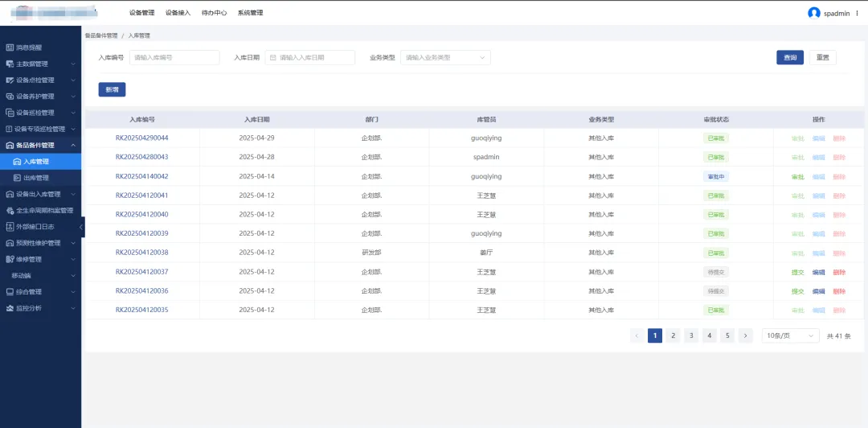Go to page 2
Image resolution: width=868 pixels, height=428 pixels.
(673, 335)
